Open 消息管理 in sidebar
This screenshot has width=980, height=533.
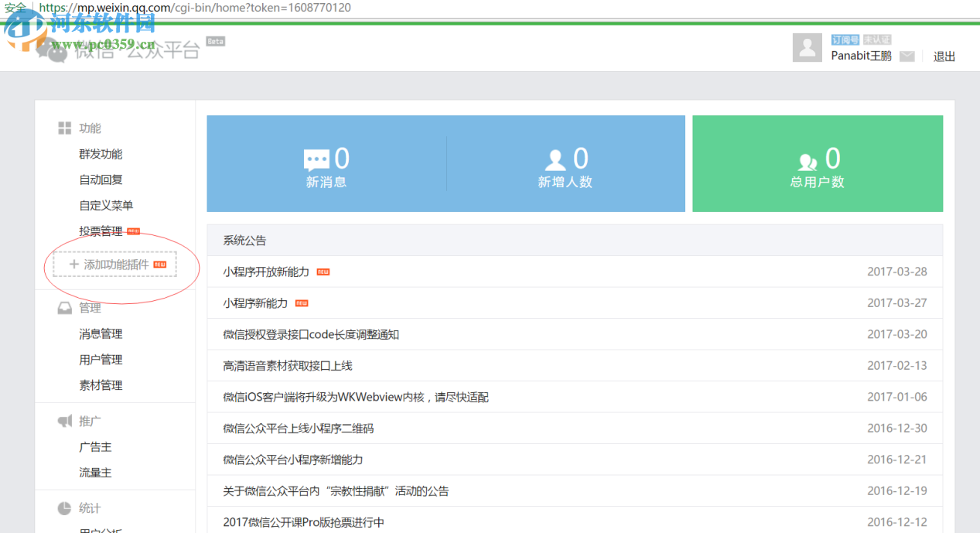(101, 333)
